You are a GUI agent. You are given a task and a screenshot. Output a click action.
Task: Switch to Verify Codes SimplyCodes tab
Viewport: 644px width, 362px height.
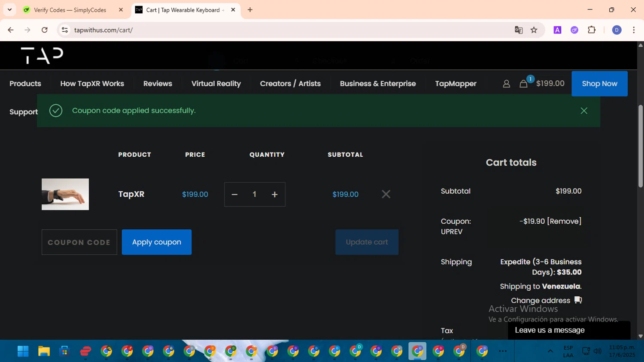point(70,10)
